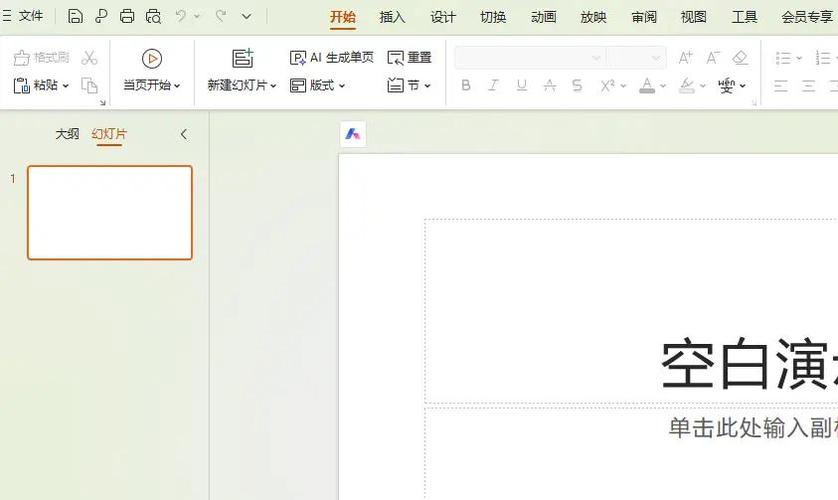This screenshot has width=838, height=500.
Task: Center align text icon
Action: (809, 85)
